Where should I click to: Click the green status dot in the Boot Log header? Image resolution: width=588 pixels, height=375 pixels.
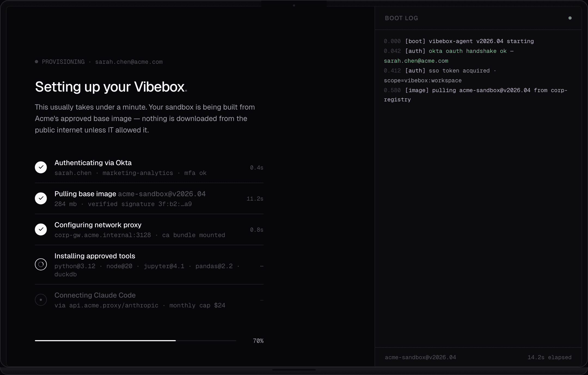click(x=570, y=18)
